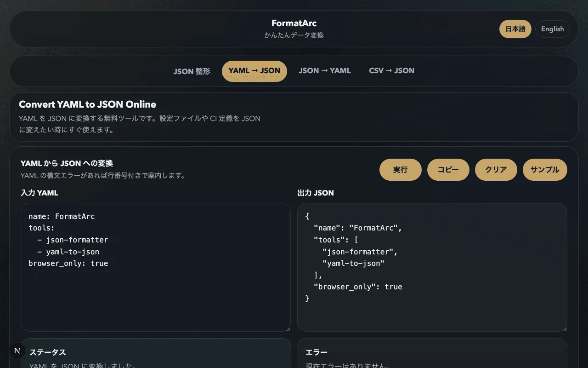Select the YAML → JSON tab

254,71
